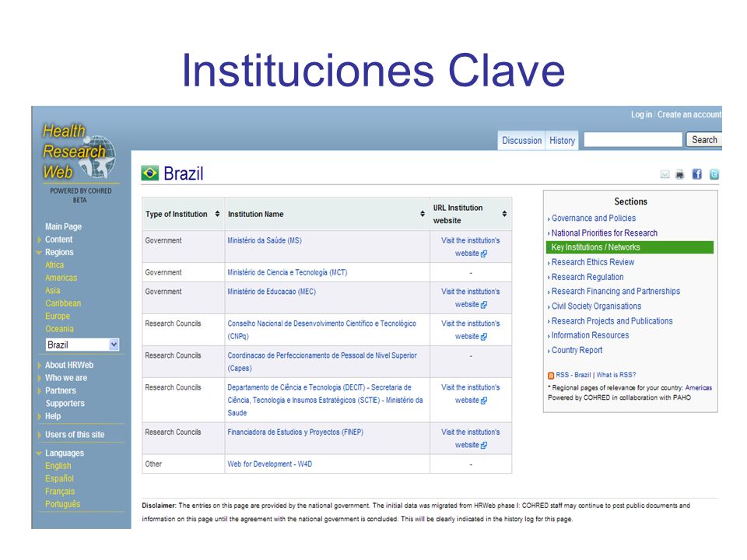Click the Brazil flag icon
747x560 pixels.
coord(150,173)
